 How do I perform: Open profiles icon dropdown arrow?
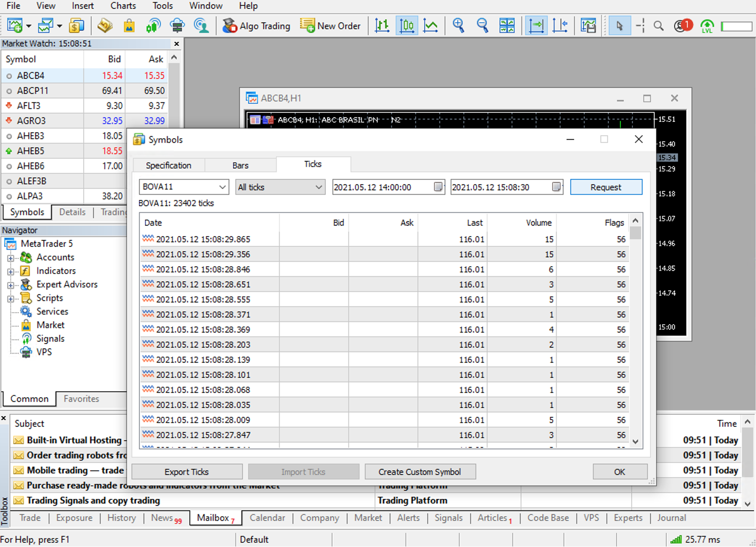pyautogui.click(x=59, y=26)
